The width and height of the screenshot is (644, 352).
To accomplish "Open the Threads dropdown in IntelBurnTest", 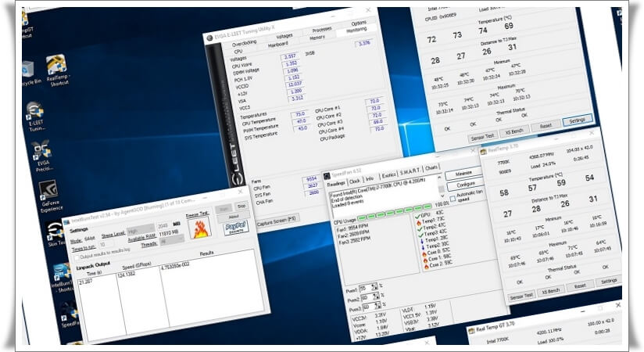I will (x=172, y=241).
